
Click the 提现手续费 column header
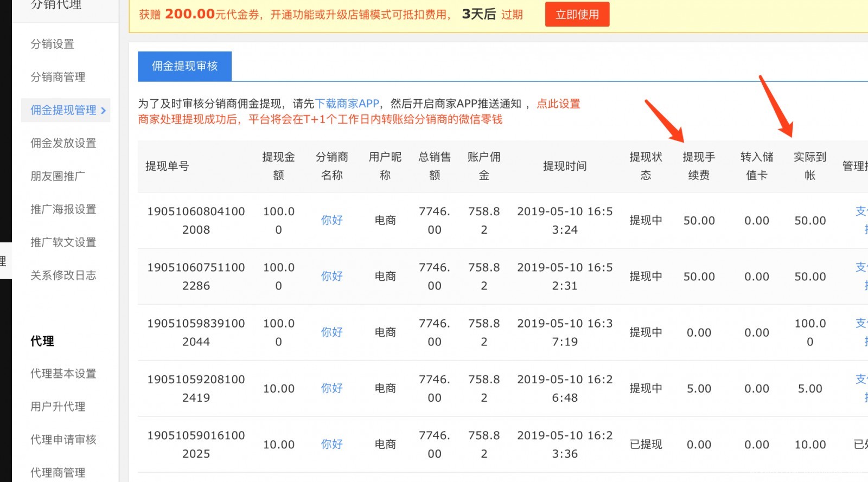click(x=699, y=166)
